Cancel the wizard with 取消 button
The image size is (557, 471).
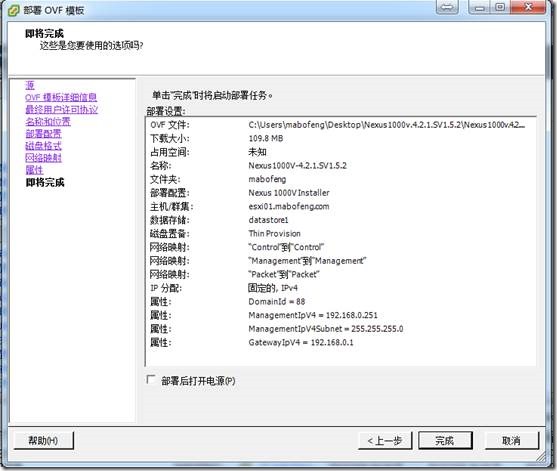coord(512,441)
